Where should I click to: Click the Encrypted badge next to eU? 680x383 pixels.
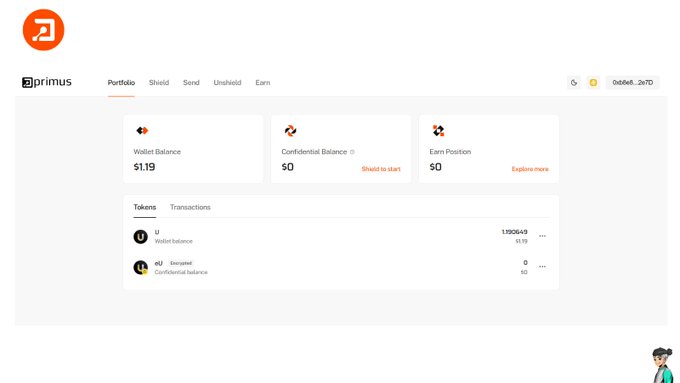181,263
